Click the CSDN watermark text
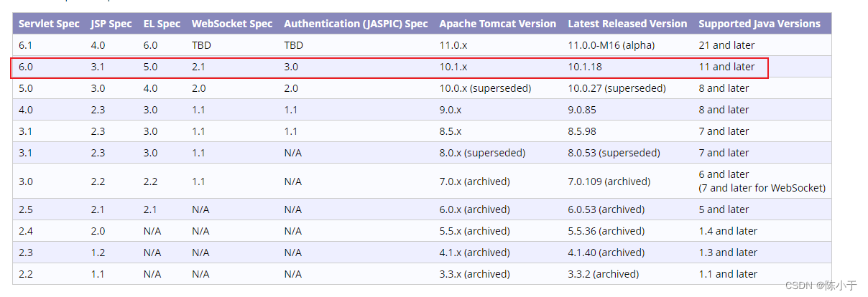 click(x=821, y=286)
